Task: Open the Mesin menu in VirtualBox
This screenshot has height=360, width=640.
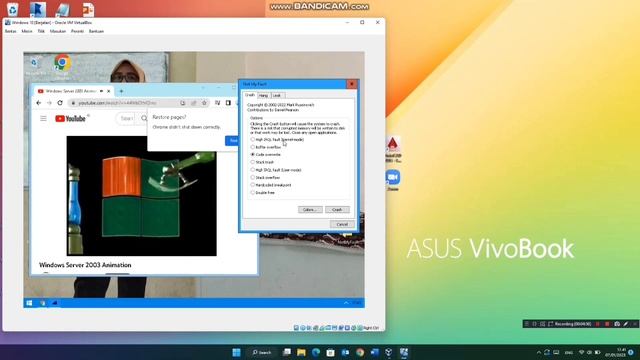Action: coord(27,31)
